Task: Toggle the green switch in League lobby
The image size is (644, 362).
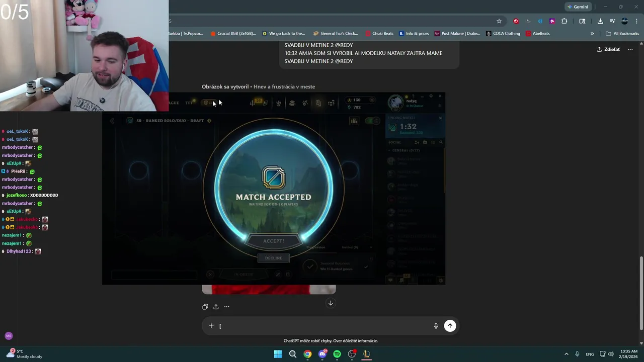Action: pyautogui.click(x=373, y=121)
